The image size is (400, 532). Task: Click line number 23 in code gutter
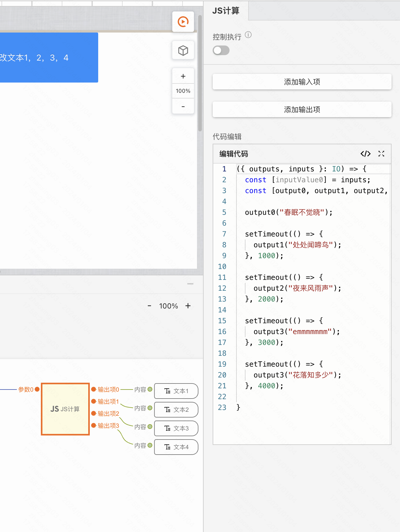tap(222, 408)
